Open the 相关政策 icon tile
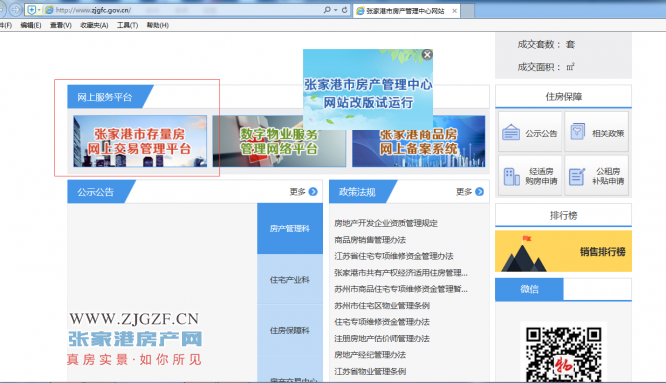666x383 pixels. pos(597,132)
